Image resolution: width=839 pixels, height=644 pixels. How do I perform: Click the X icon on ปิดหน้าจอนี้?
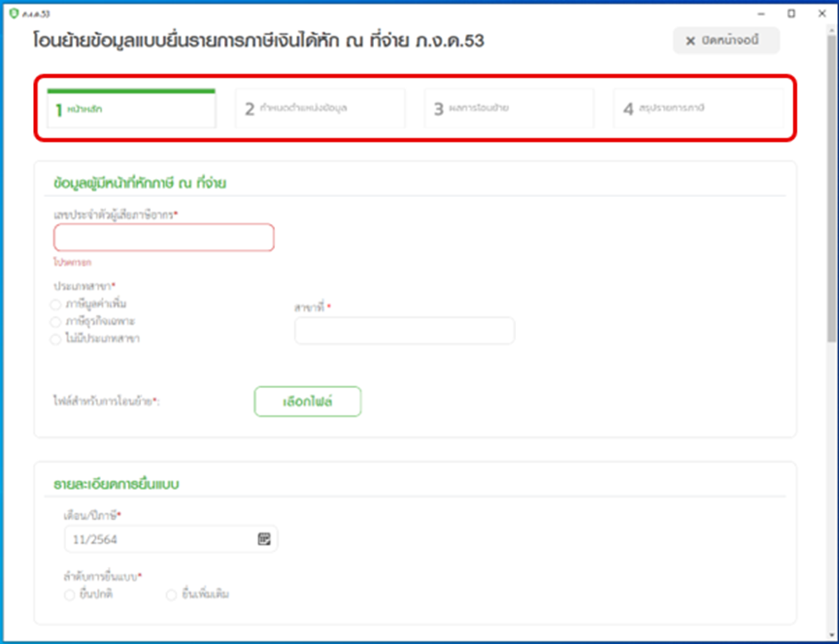[691, 41]
